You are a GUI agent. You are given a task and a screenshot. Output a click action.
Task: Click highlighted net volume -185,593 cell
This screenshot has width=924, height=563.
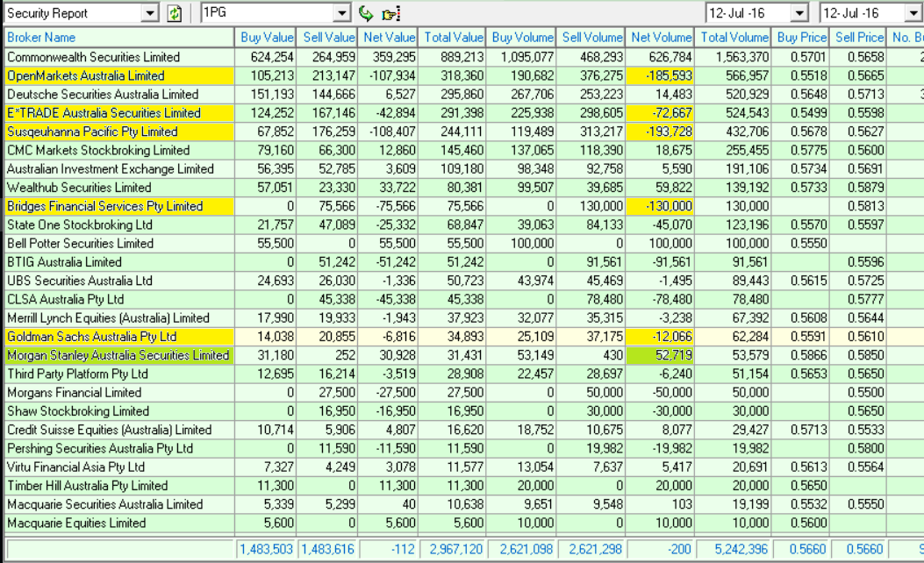click(x=660, y=76)
